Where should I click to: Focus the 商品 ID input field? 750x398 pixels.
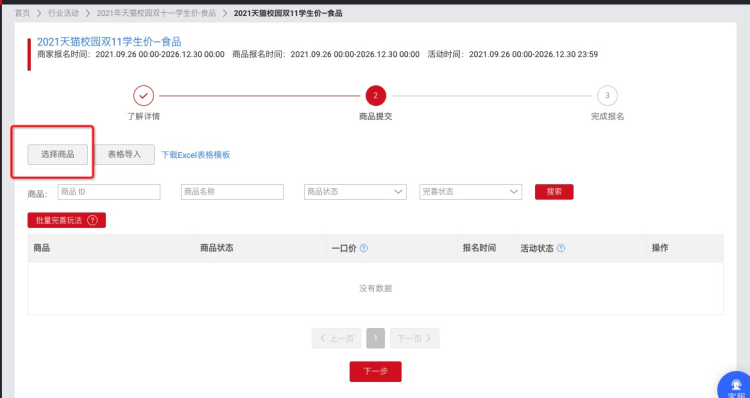[x=109, y=192]
